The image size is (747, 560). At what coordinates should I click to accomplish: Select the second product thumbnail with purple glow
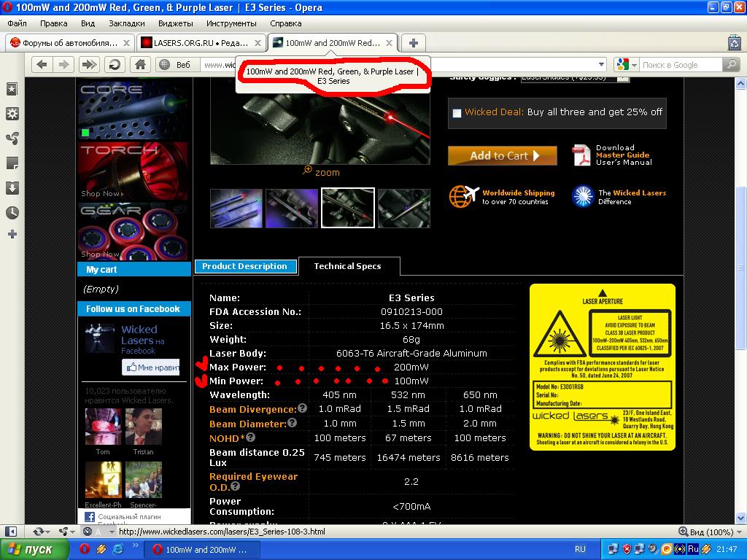pos(292,208)
